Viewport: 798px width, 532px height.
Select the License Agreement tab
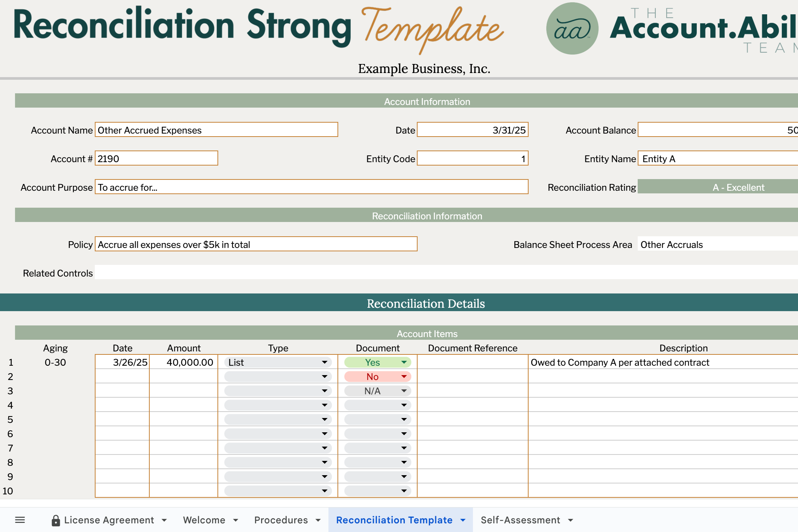tap(109, 520)
